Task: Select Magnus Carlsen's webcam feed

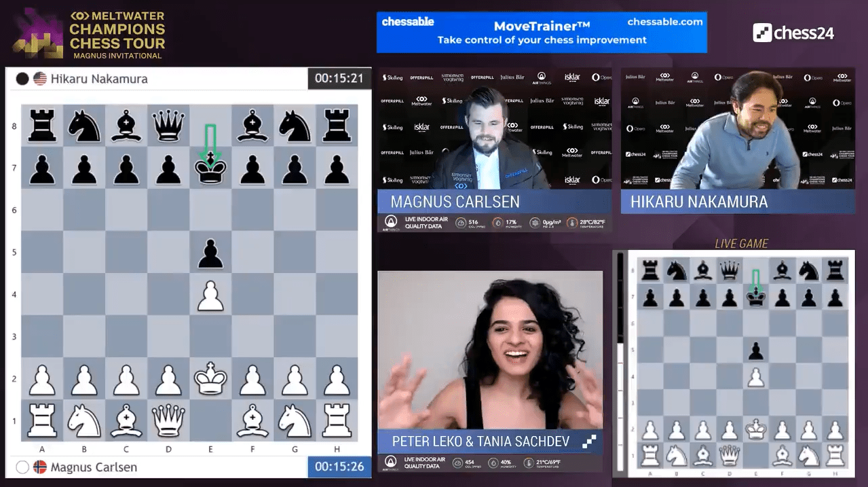Action: (x=494, y=128)
